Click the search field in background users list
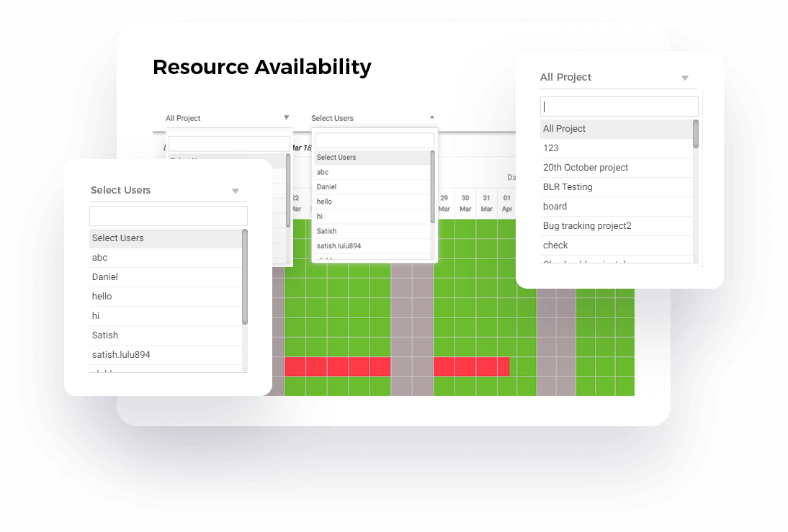 point(375,140)
